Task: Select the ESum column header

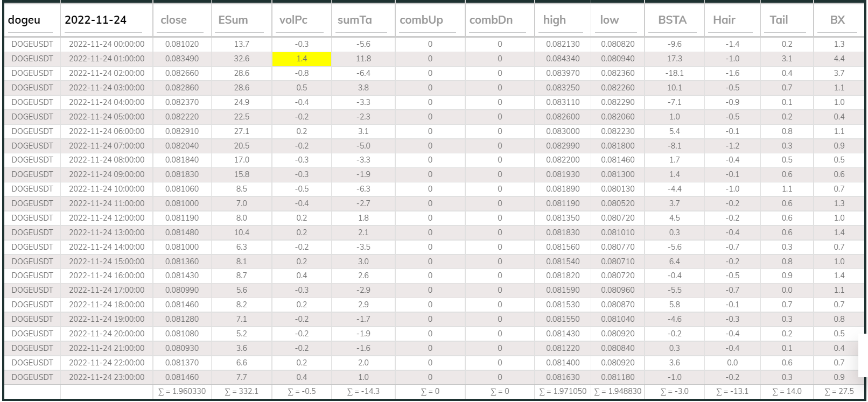Action: pyautogui.click(x=241, y=20)
